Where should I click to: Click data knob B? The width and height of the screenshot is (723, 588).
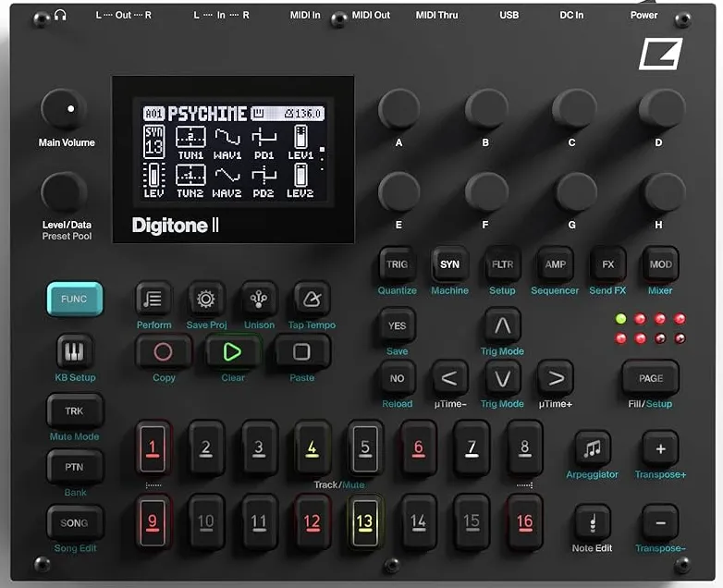click(486, 110)
